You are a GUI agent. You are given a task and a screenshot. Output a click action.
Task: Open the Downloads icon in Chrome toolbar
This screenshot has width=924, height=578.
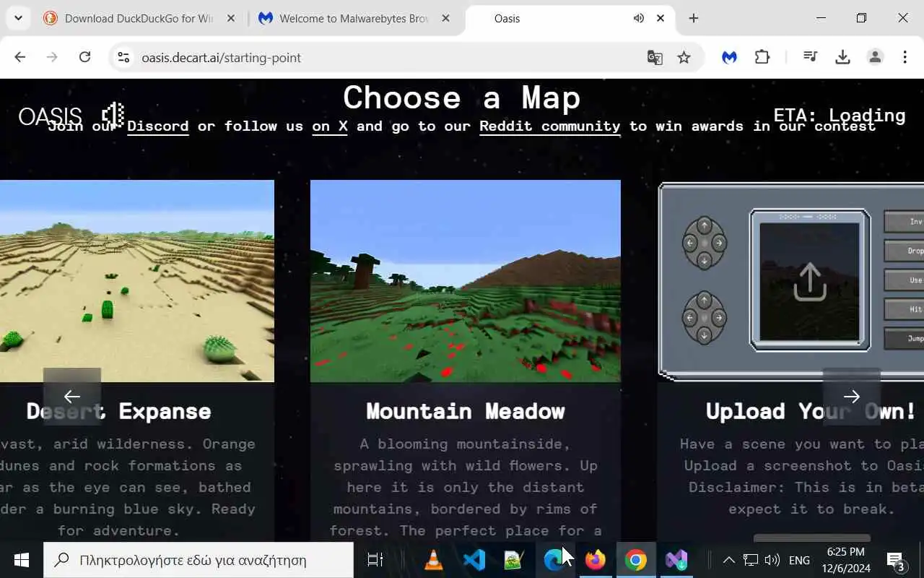(x=842, y=57)
